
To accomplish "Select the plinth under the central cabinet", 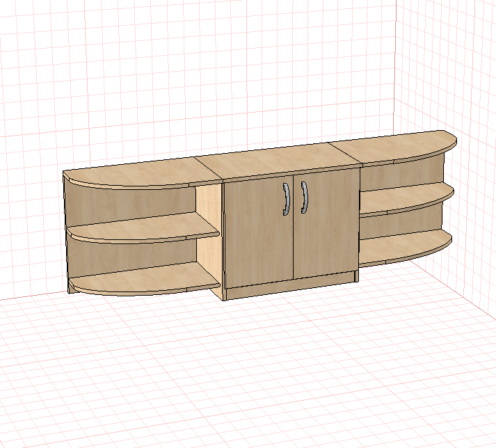I will 291,285.
